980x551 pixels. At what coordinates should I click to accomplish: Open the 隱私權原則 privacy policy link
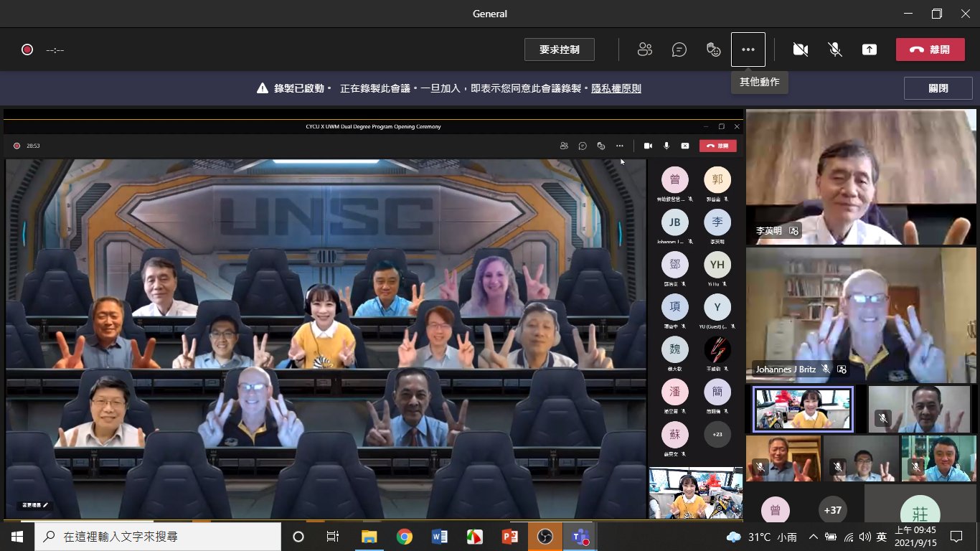pyautogui.click(x=616, y=88)
